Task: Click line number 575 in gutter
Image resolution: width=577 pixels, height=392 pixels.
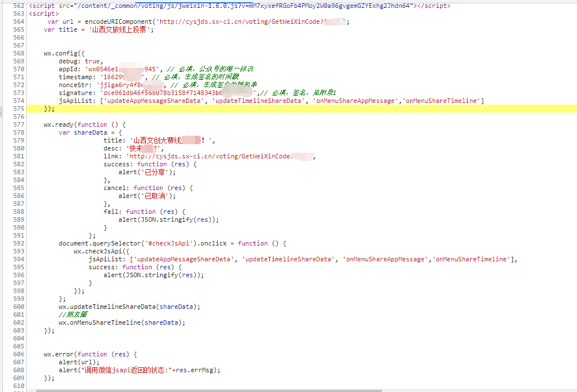Action: pos(19,109)
